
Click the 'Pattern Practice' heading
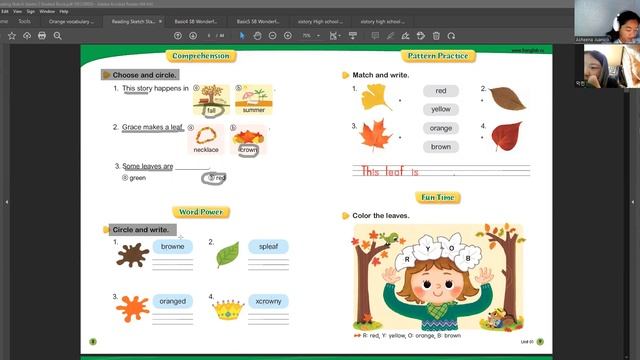438,56
